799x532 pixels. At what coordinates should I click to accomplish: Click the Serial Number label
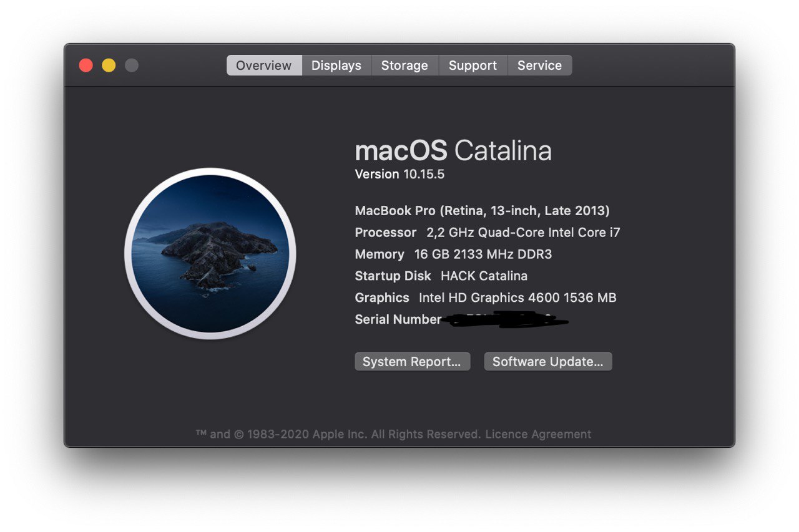click(x=398, y=319)
